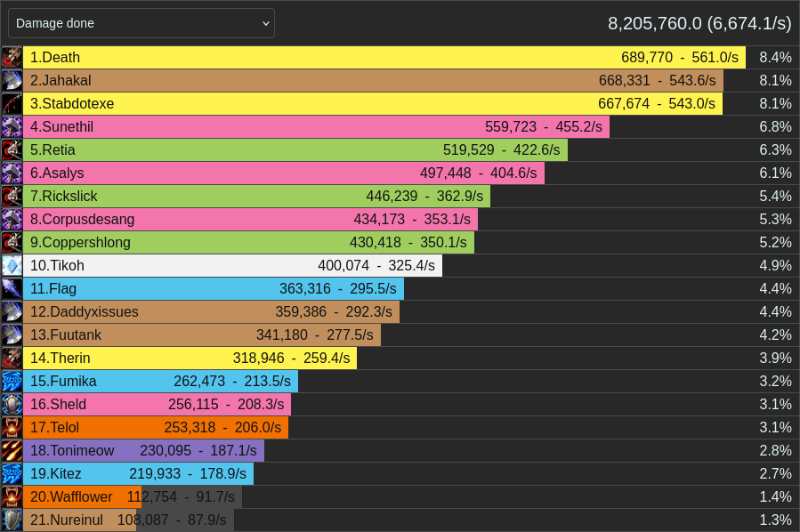Screen dimensions: 800x532
Task: Click the class icon beside 19.Kitez
Action: tap(12, 474)
